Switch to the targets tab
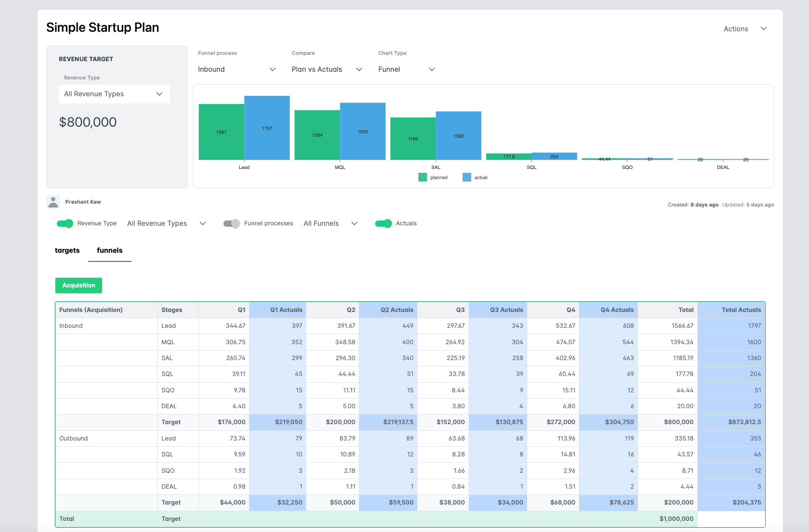809x532 pixels. point(67,250)
